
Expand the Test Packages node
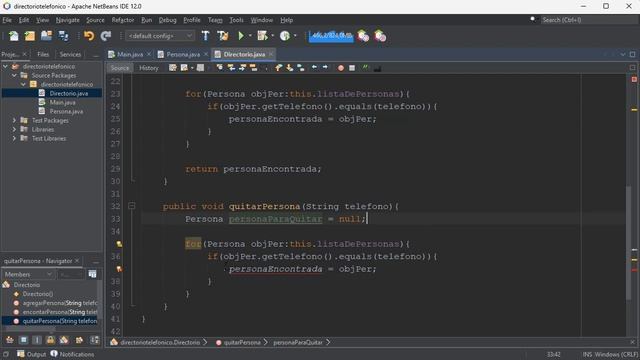pos(14,120)
